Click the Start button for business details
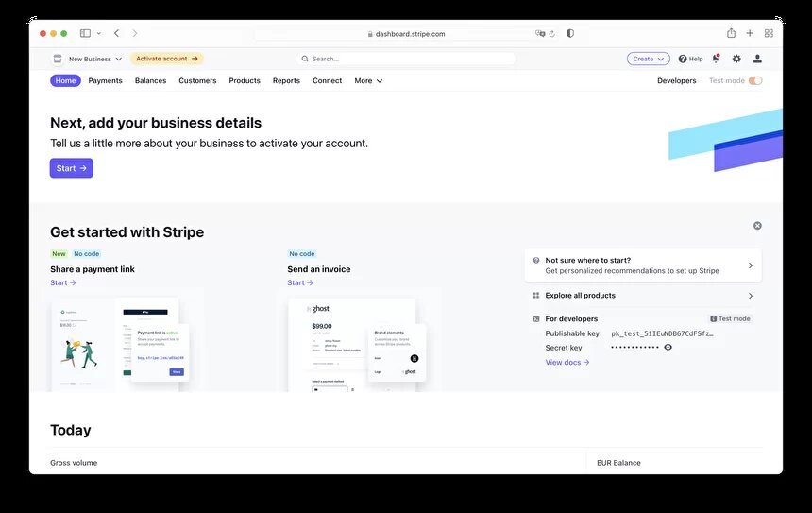Screen dimensions: 812x513 point(72,168)
